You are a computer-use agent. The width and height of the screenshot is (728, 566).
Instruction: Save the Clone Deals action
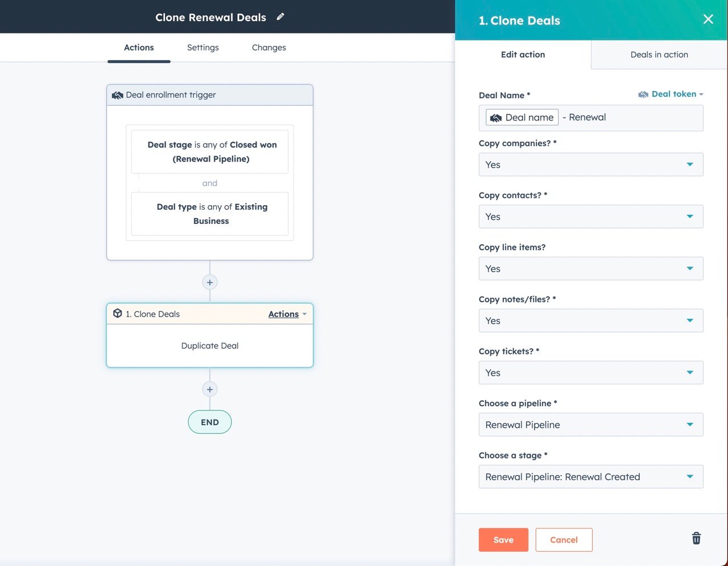coord(503,540)
